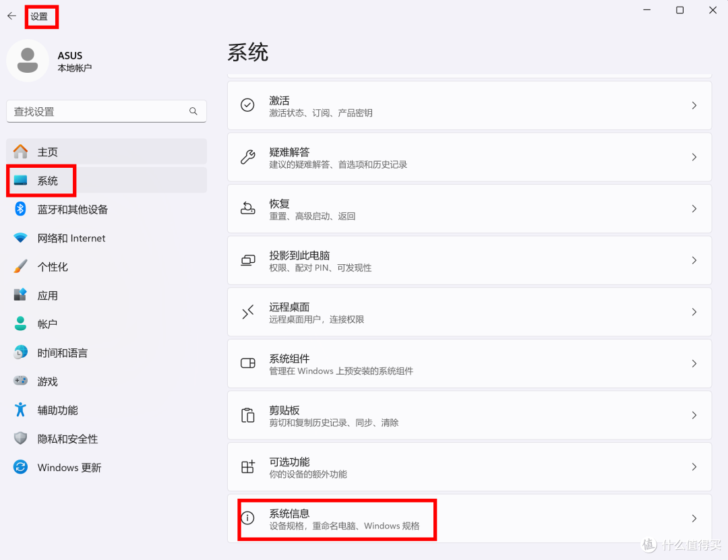
Task: Open 剪贴板 via its right chevron
Action: [694, 415]
